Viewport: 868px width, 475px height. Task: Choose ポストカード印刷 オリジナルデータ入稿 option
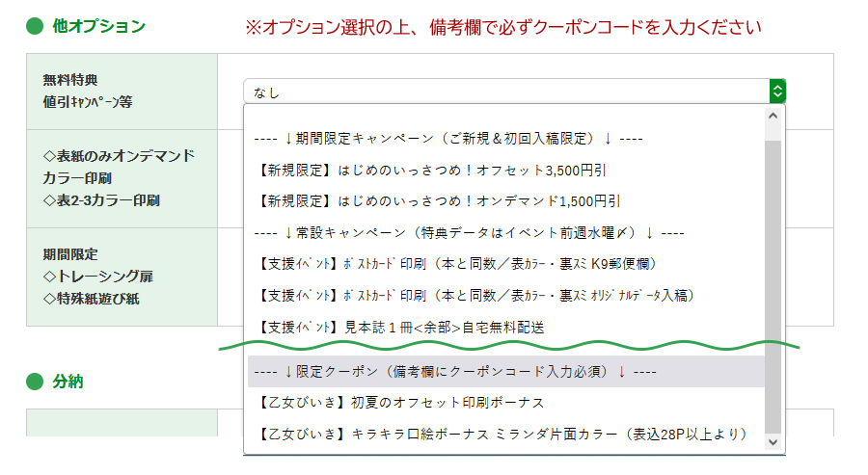506,296
